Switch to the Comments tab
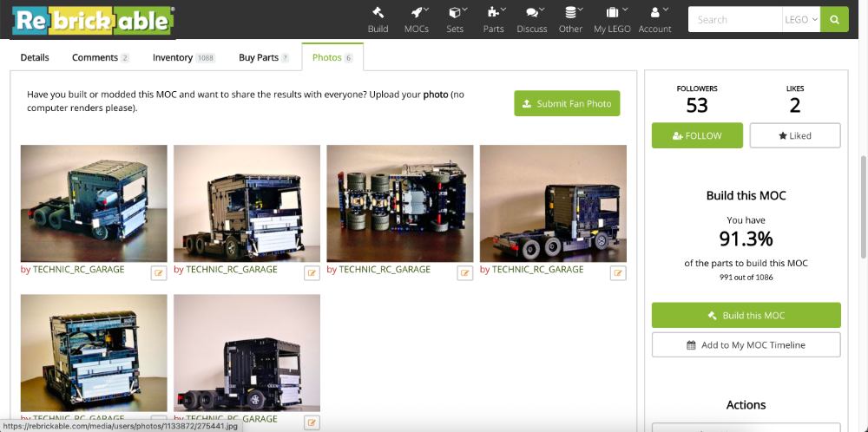 coord(100,57)
